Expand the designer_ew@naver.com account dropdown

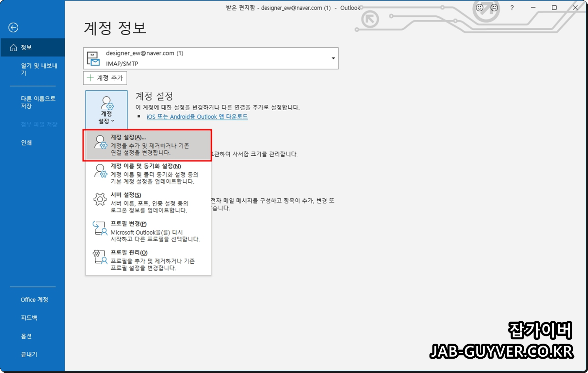pyautogui.click(x=333, y=58)
